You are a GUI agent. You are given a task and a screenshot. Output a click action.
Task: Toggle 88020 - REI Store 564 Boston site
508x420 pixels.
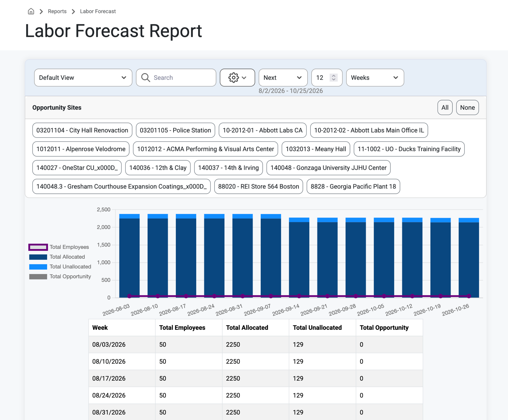pos(258,186)
